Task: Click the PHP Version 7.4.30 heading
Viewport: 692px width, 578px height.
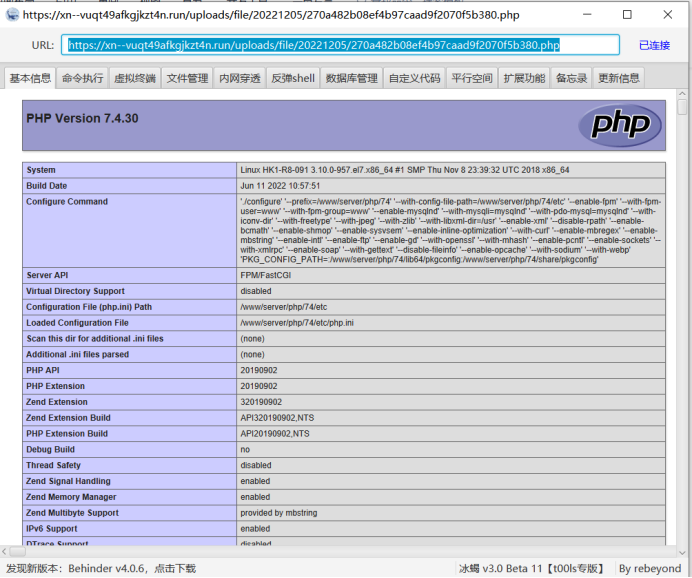Action: pos(82,118)
